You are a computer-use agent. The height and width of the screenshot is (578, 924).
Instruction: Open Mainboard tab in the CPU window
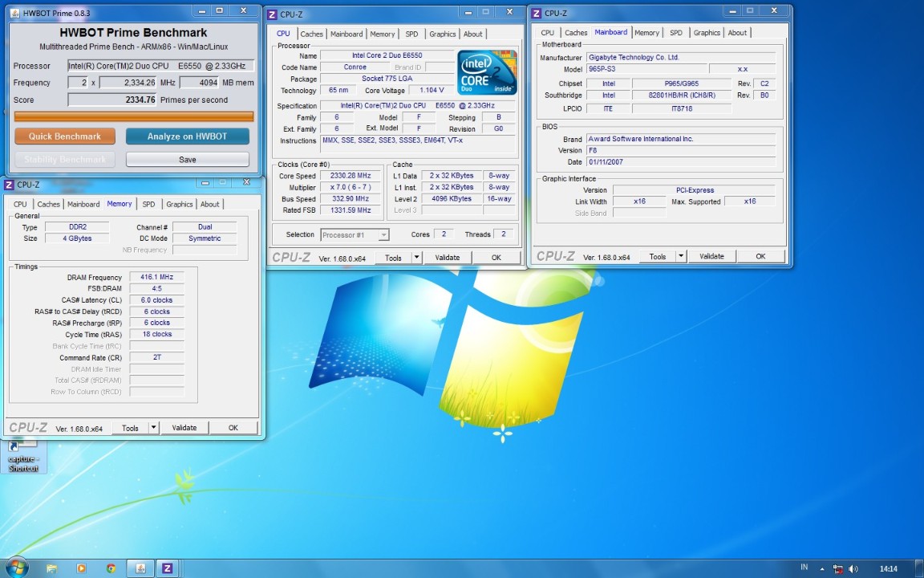click(346, 35)
